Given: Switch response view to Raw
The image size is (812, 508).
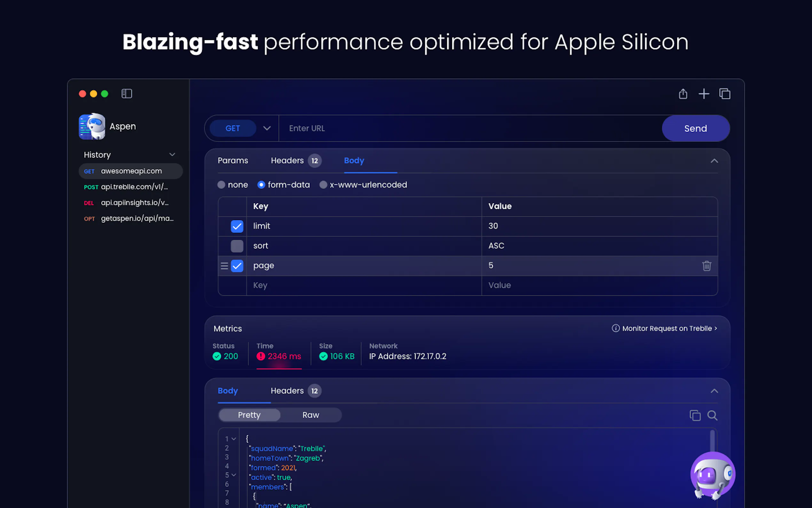Looking at the screenshot, I should click(310, 415).
